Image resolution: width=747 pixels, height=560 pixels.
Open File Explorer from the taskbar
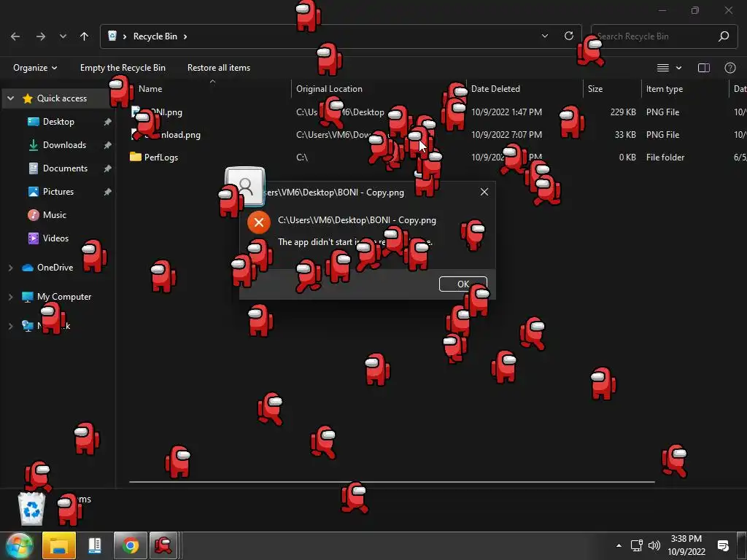coord(59,545)
